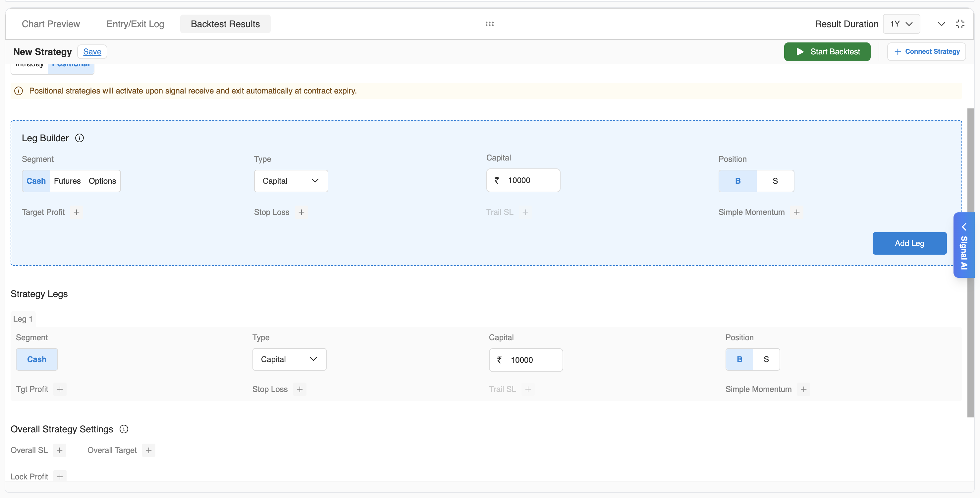980x498 pixels.
Task: Select Cash segment in Leg Builder
Action: pos(36,181)
